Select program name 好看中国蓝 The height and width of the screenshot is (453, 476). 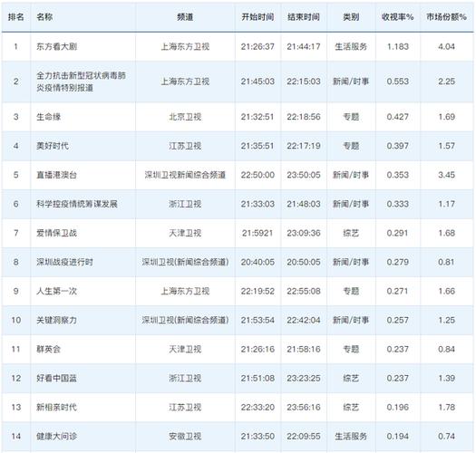click(57, 379)
